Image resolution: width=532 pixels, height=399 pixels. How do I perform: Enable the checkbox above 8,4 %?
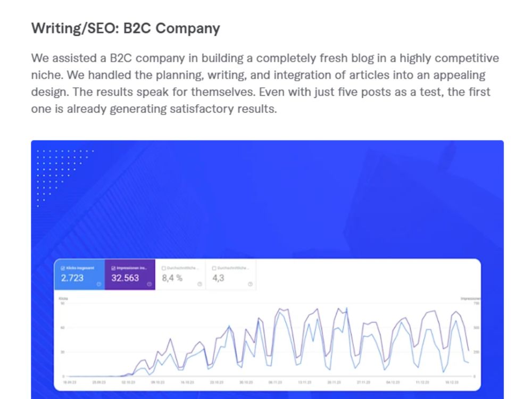(x=164, y=268)
